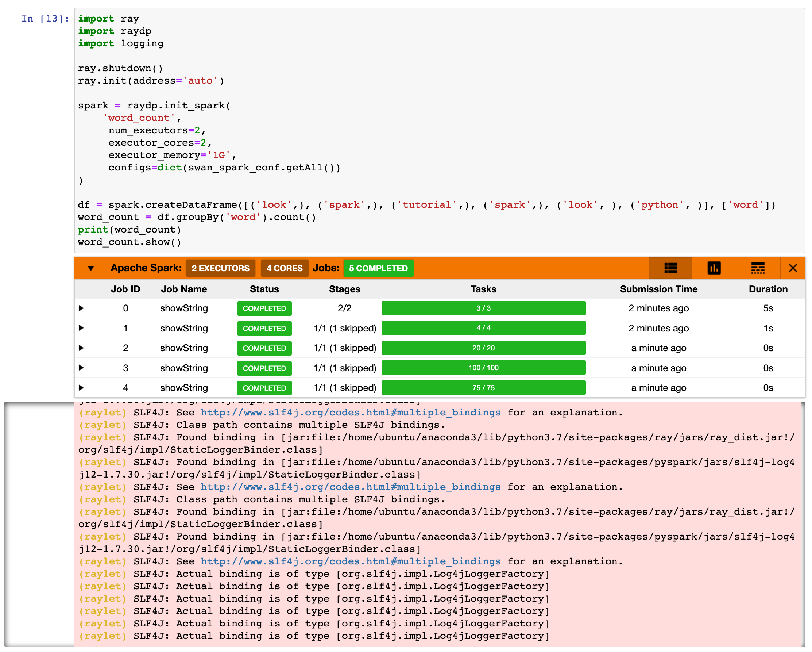
Task: Expand details for job ID 1
Action: click(81, 328)
